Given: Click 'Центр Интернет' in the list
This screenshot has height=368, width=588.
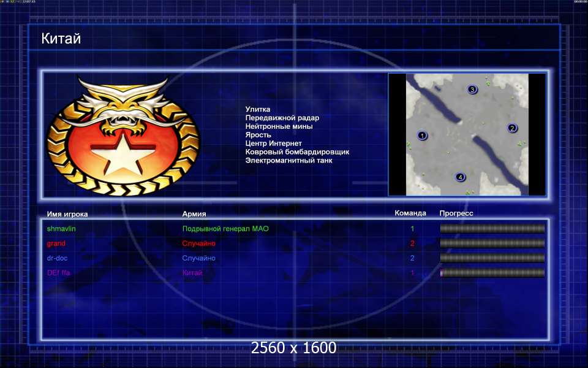Looking at the screenshot, I should pos(273,144).
